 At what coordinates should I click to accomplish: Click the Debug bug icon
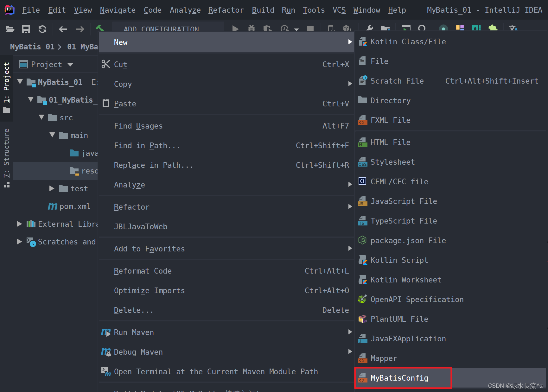[252, 29]
